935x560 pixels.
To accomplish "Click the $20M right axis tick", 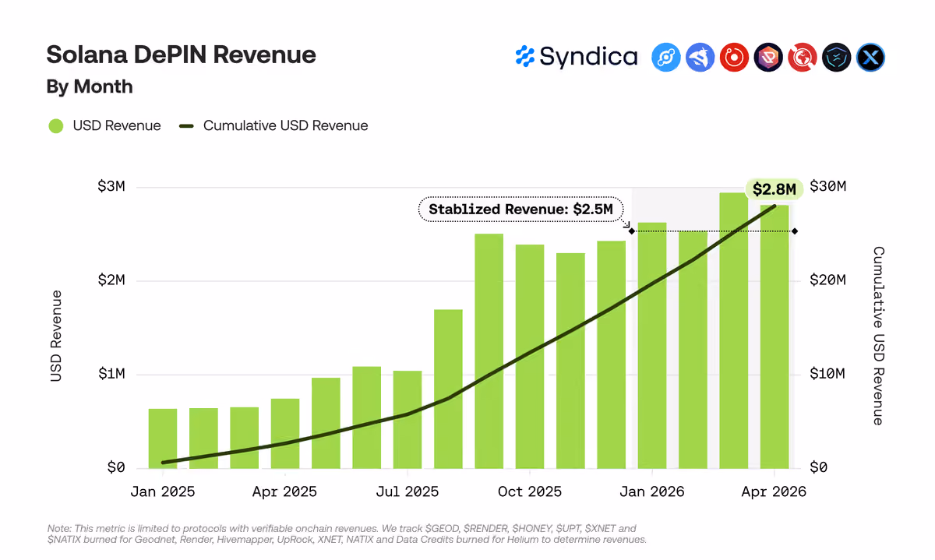I will point(827,280).
